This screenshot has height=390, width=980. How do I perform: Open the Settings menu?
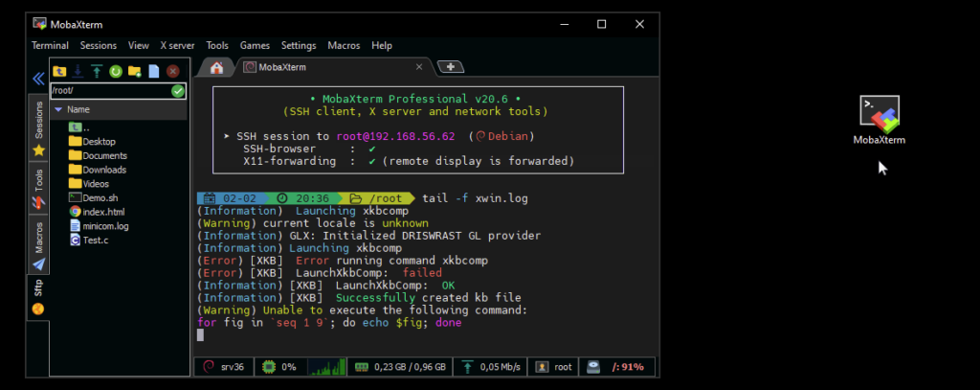pos(299,46)
